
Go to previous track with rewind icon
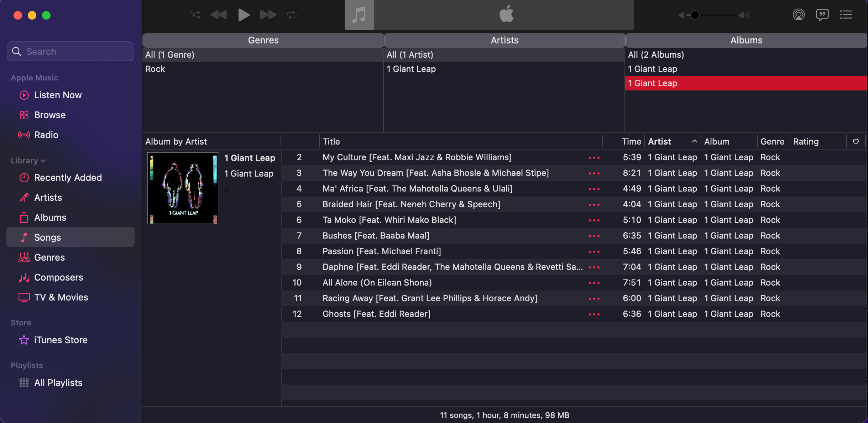pos(219,15)
